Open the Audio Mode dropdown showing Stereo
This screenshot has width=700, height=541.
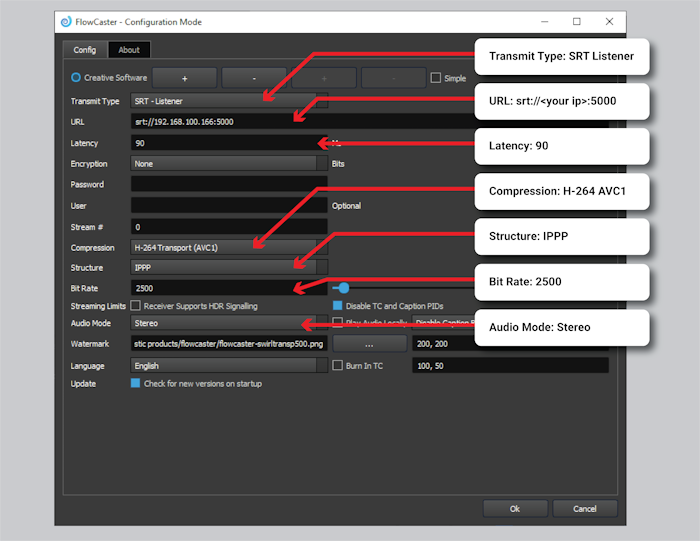click(x=229, y=323)
